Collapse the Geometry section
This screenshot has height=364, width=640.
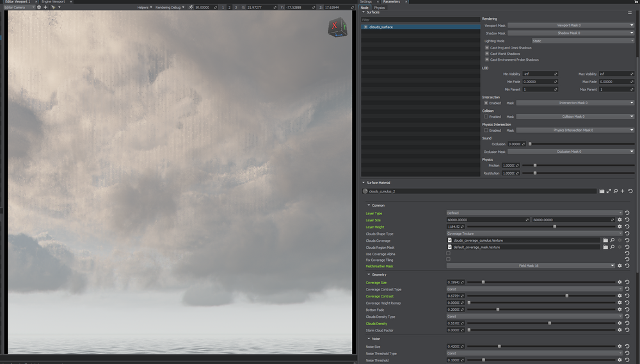369,274
